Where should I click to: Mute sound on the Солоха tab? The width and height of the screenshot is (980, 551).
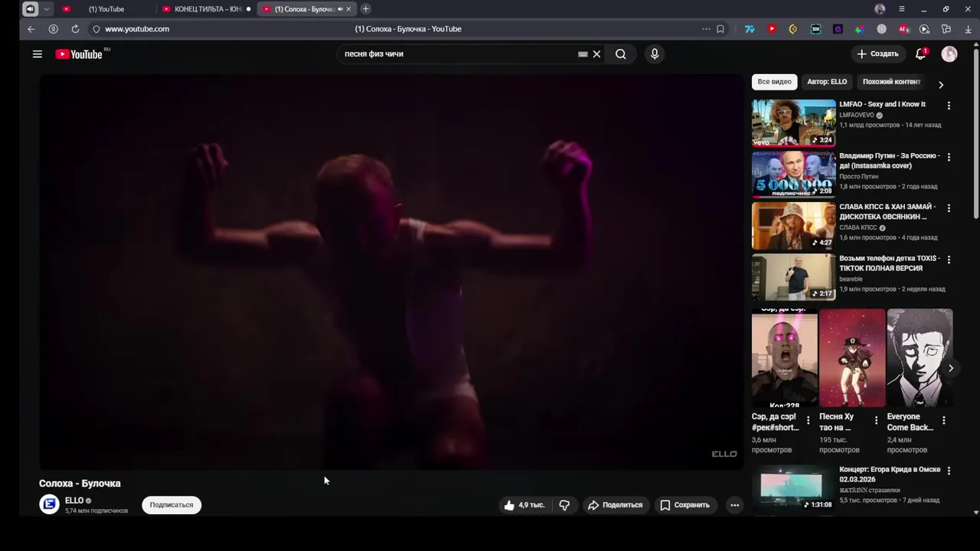point(340,9)
